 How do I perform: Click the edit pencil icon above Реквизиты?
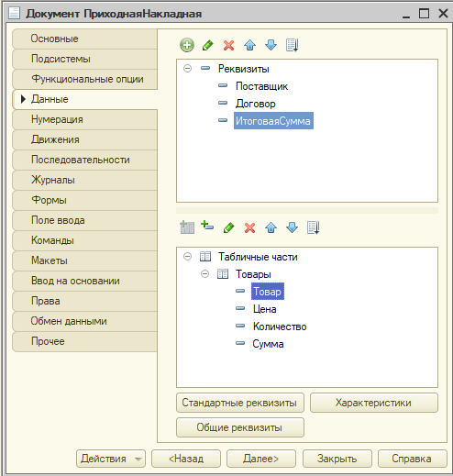[x=208, y=45]
